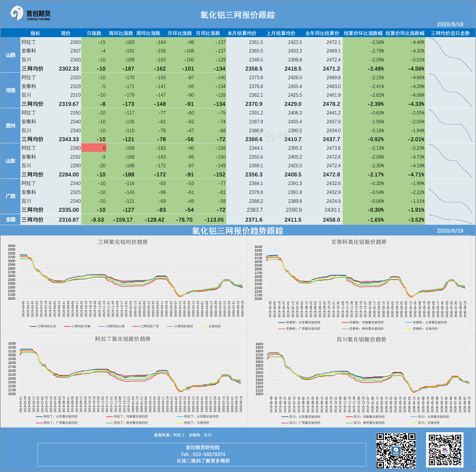Screen dimensions: 476x472
Task: Click the national (全国) trend sparkline
Action: 450,219
